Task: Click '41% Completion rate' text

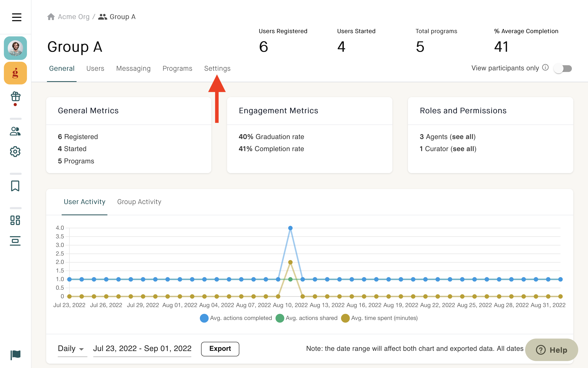Action: pyautogui.click(x=271, y=149)
